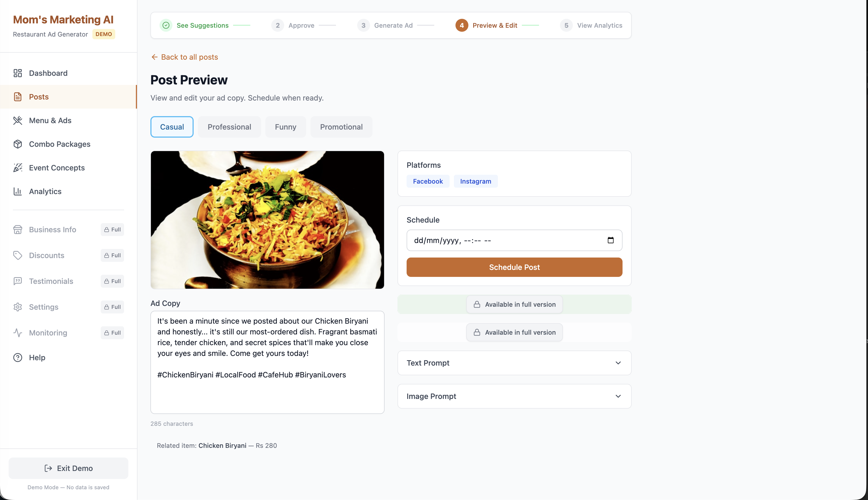Open Event Concepts via confetti icon
Viewport: 868px width, 500px height.
18,167
